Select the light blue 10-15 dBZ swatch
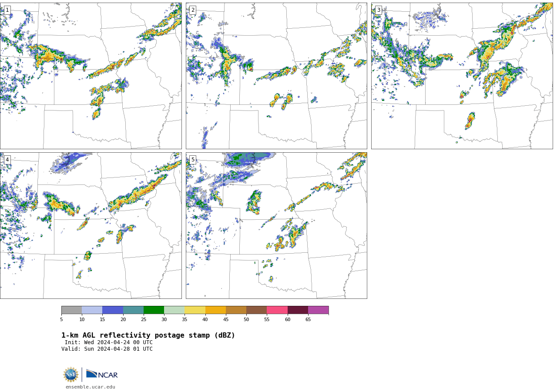This screenshot has height=392, width=557. 92,310
